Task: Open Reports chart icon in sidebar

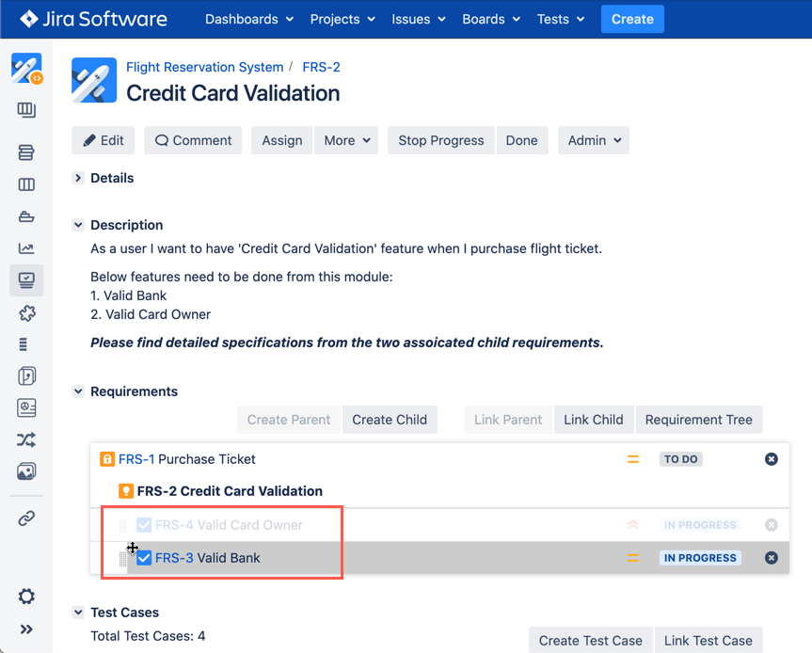Action: point(26,248)
